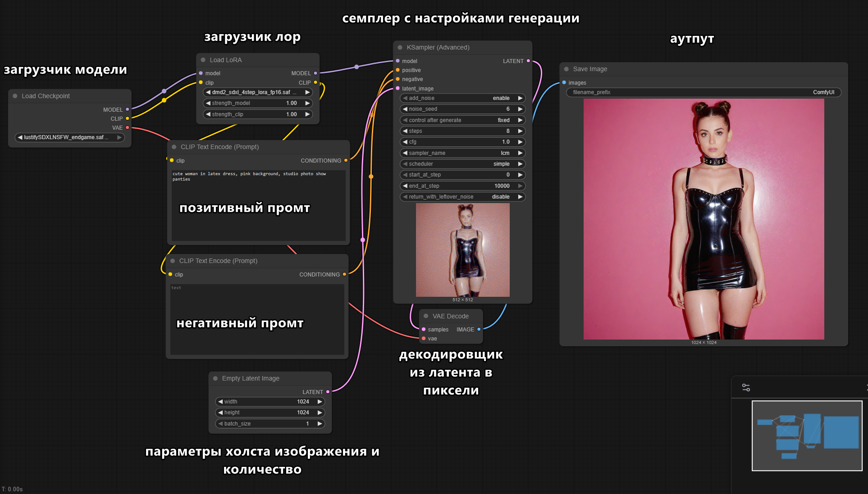The width and height of the screenshot is (868, 494).
Task: Click the filename_prefix ComfyUI field
Action: [703, 92]
